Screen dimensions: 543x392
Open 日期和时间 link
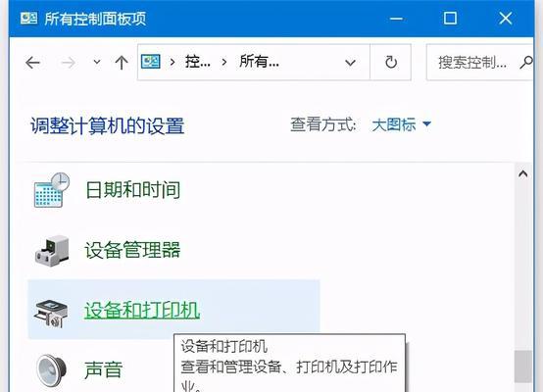133,190
